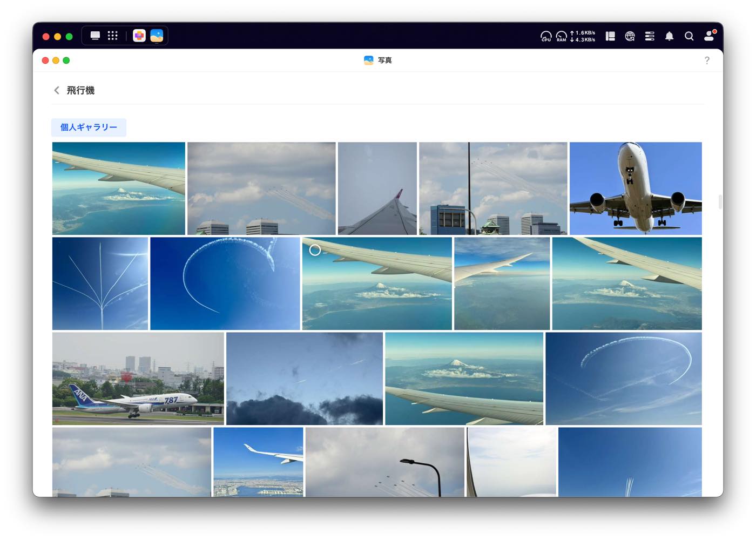Open the Photos app icon in the taskbar
Viewport: 756px width, 540px height.
(156, 35)
